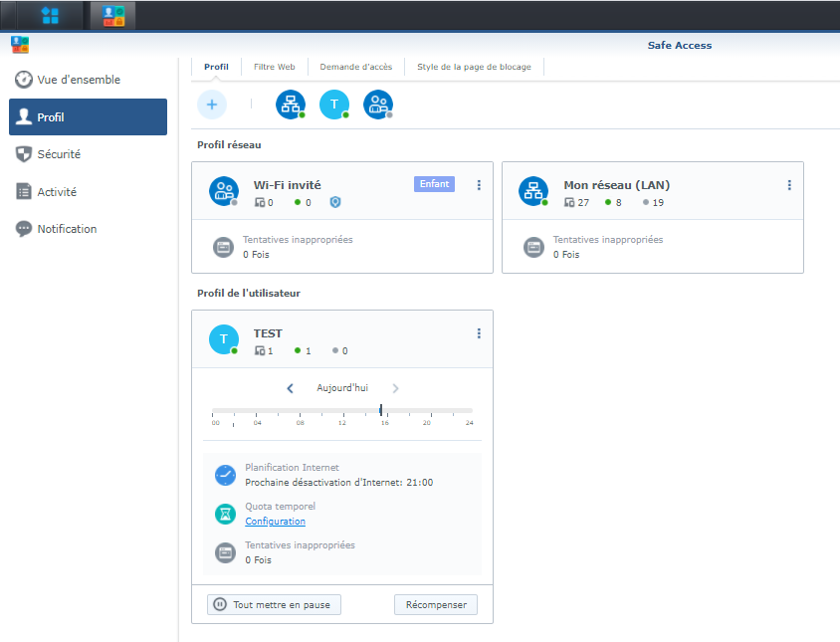Click device count icon on TEST card
The image size is (840, 642).
pos(260,351)
